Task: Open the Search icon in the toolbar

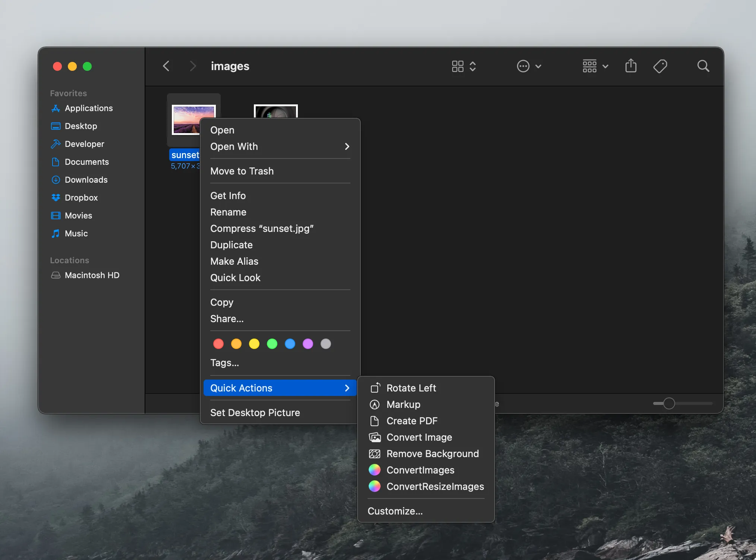Action: tap(703, 66)
